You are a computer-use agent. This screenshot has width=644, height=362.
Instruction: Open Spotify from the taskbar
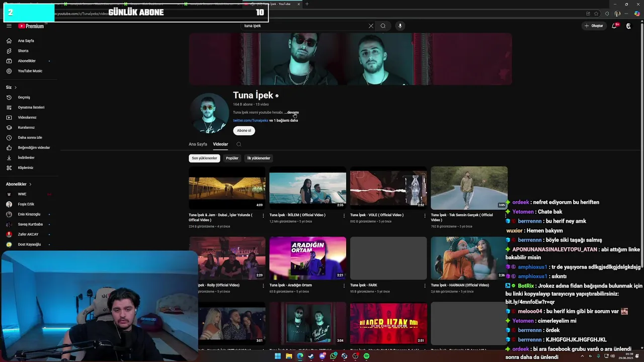point(366,356)
